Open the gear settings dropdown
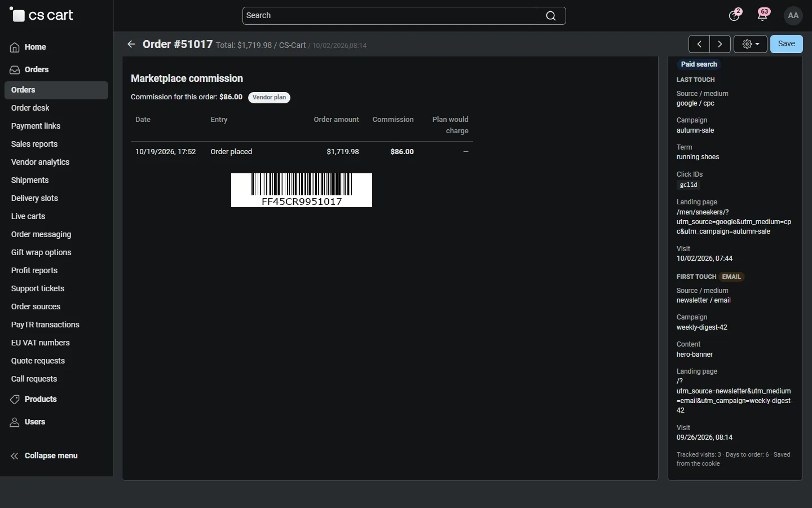 coord(751,44)
